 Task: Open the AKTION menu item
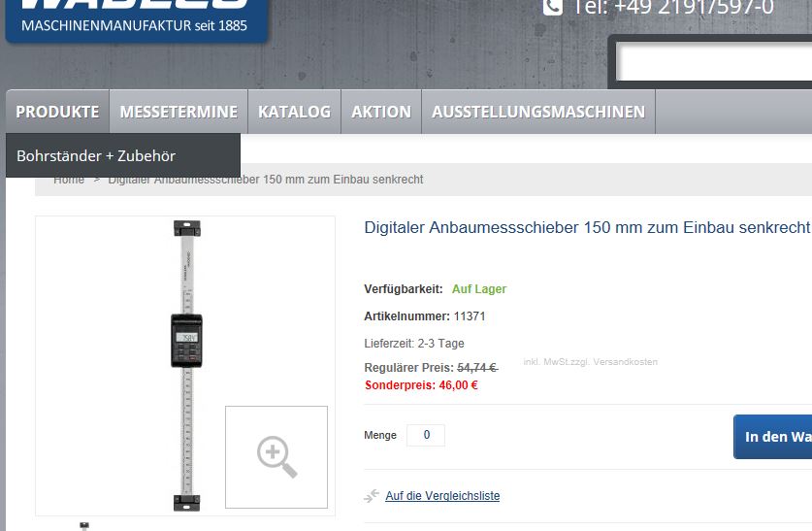click(381, 112)
